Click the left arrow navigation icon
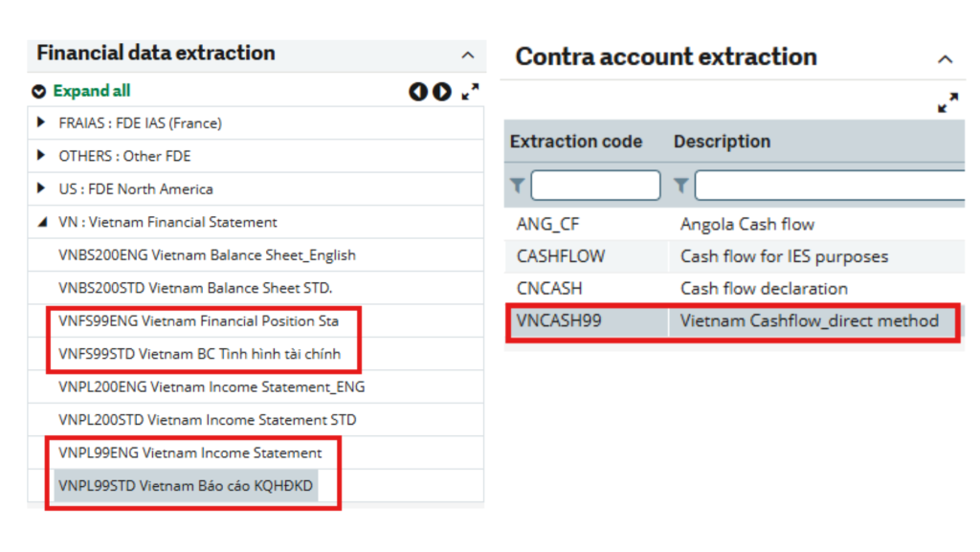 (x=418, y=91)
